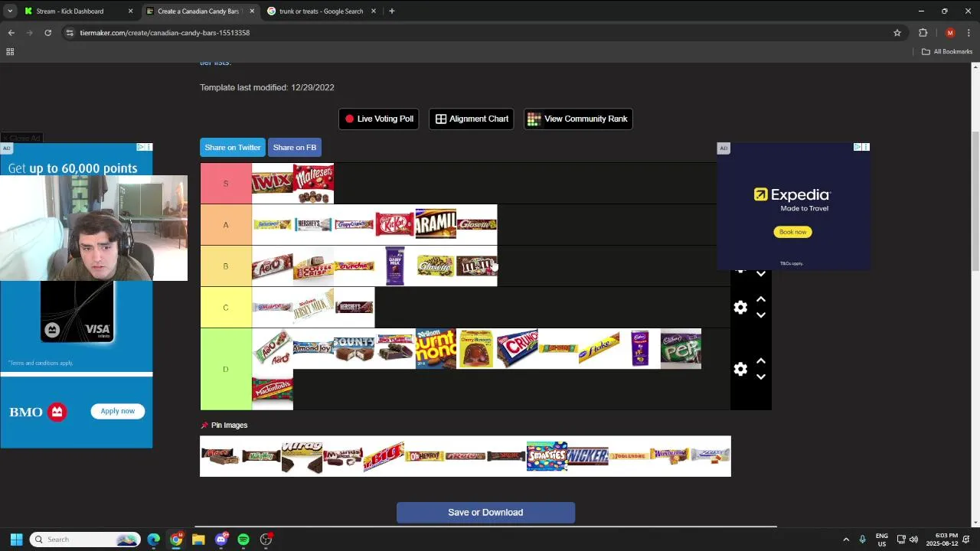
Task: Select the KitKat bar in A tier
Action: coord(395,225)
